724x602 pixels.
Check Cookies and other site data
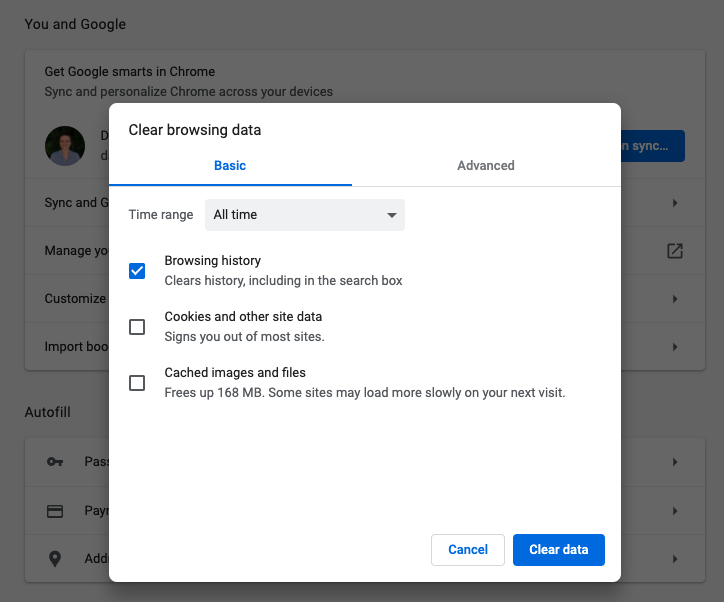tap(137, 327)
